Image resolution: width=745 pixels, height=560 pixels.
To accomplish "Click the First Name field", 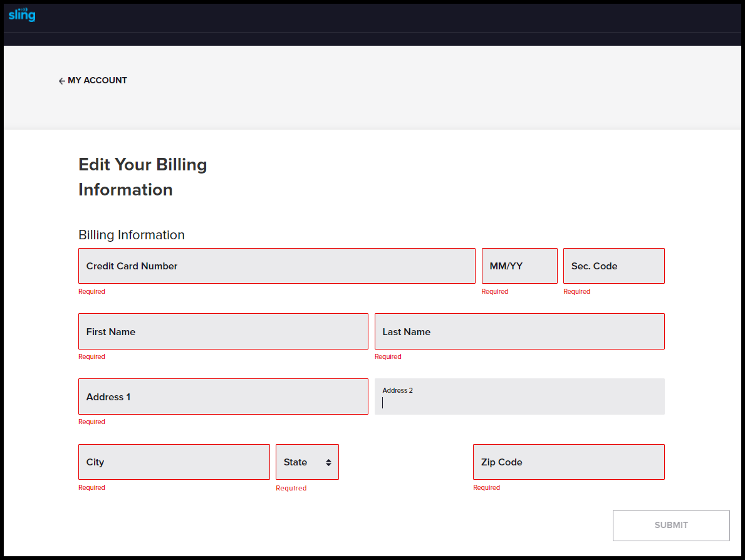I will click(x=222, y=331).
